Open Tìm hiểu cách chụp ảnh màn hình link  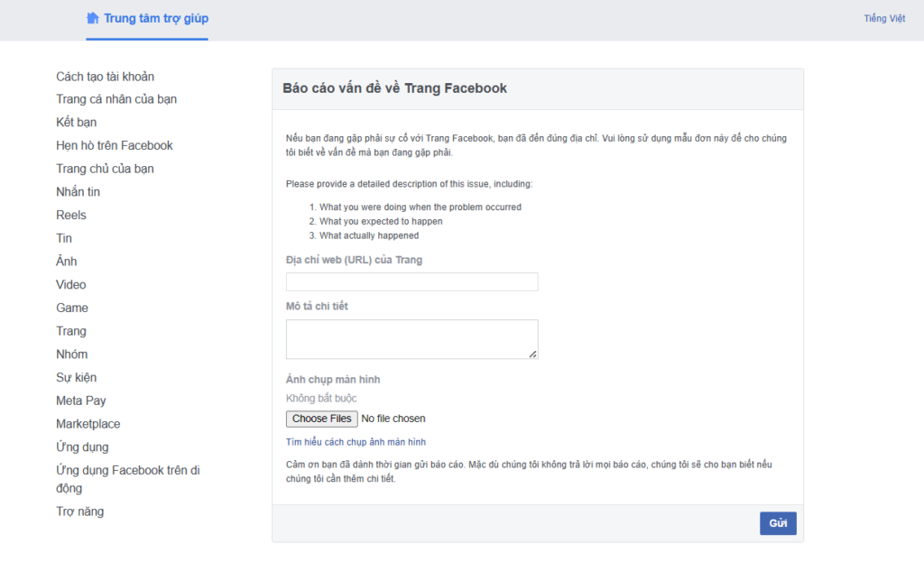pyautogui.click(x=356, y=442)
